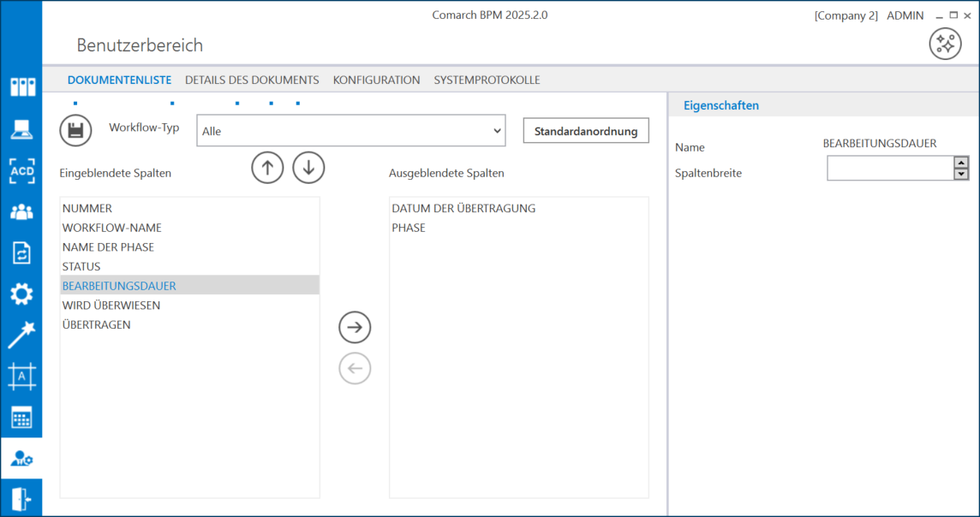Viewport: 980px width, 517px height.
Task: Click the Standardanordnung button
Action: (586, 131)
